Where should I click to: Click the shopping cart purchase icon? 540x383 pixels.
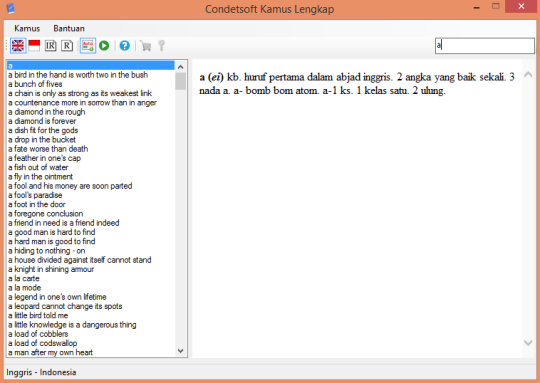coord(146,46)
